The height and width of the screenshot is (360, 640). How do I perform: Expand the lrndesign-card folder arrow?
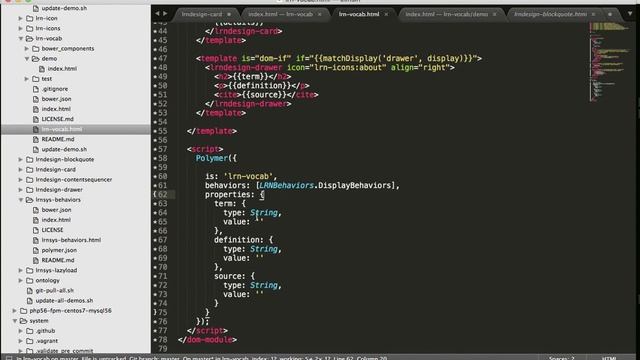point(20,169)
